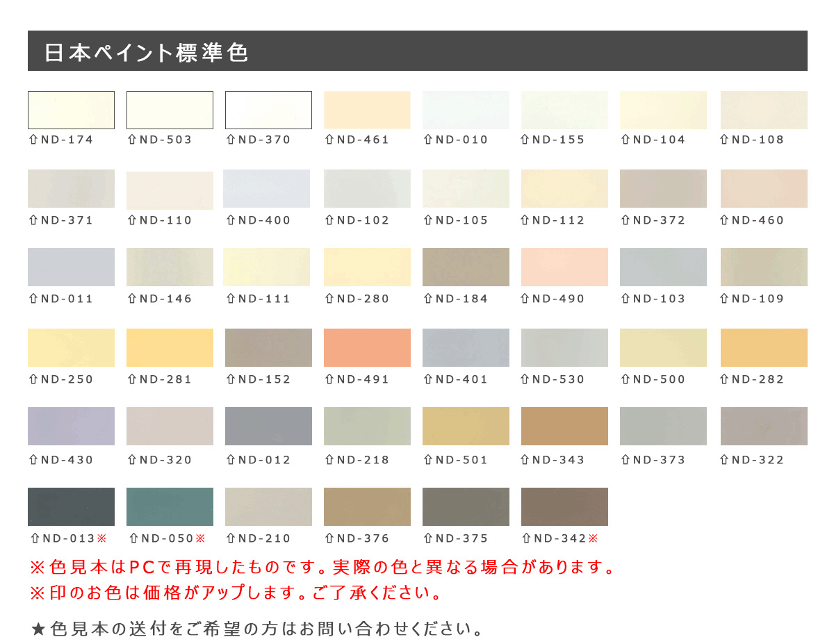The height and width of the screenshot is (644, 834).
Task: Select the ND-375 gray swatch
Action: point(466,506)
